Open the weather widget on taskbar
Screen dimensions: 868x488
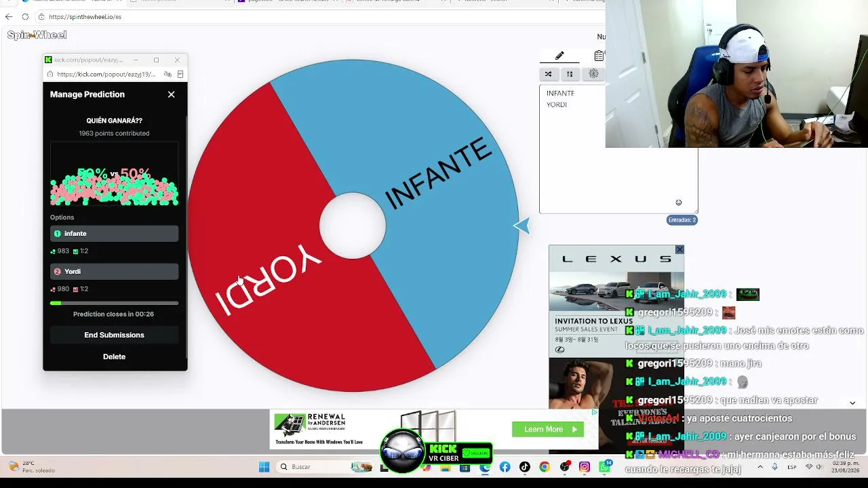[x=31, y=467]
